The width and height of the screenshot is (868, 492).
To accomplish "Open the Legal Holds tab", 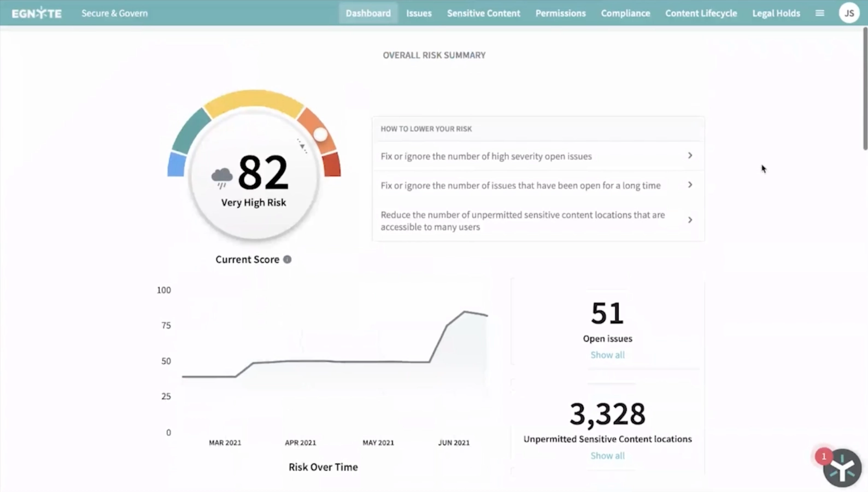I will 776,13.
